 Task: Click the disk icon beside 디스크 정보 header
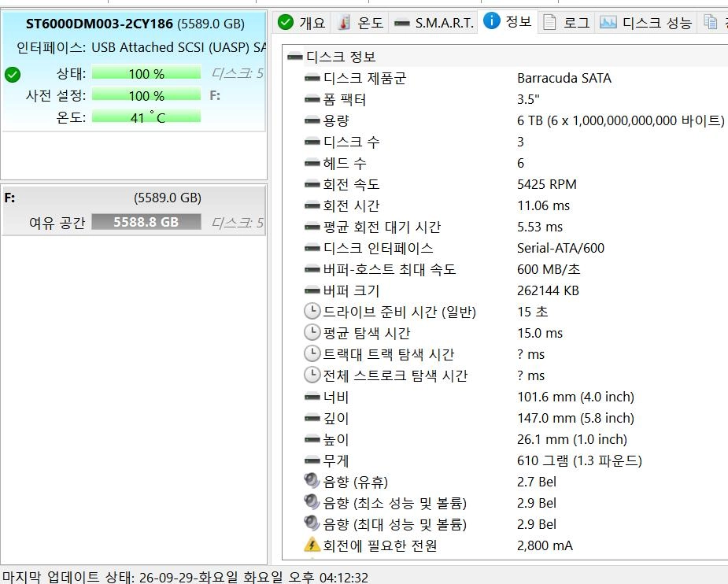coord(295,57)
